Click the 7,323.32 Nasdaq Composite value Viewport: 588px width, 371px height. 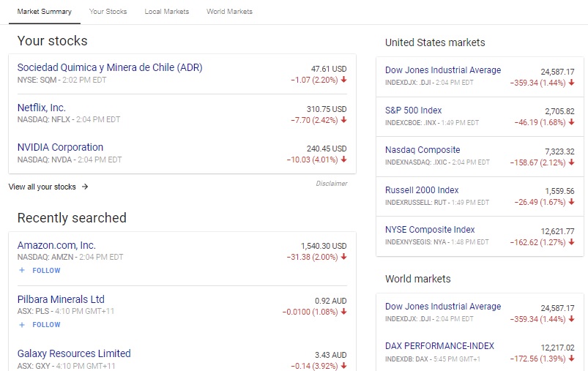point(559,151)
